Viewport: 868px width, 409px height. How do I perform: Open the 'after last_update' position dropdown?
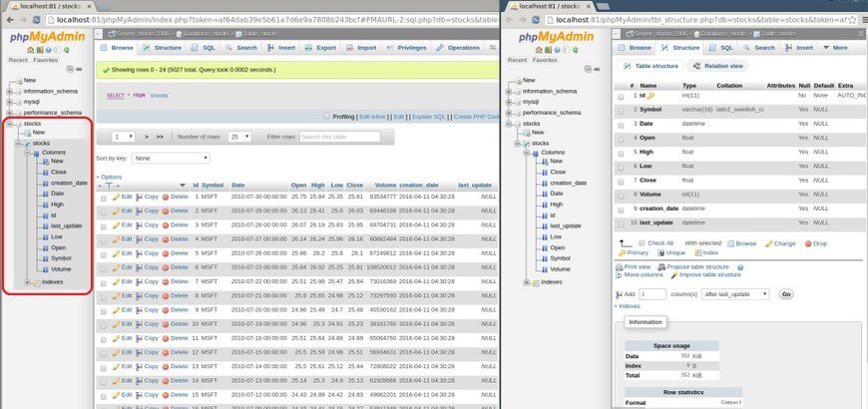(x=735, y=294)
